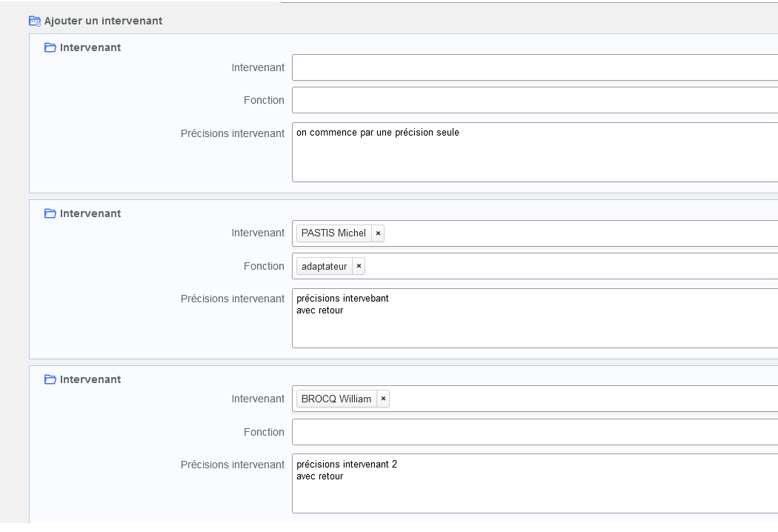The image size is (778, 532).
Task: Open the empty Fonction field in first section
Action: tap(533, 100)
